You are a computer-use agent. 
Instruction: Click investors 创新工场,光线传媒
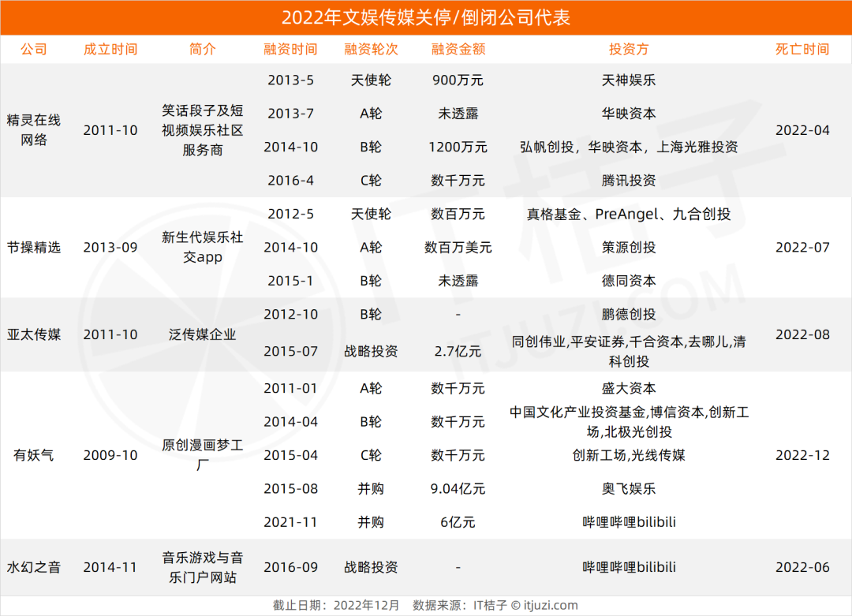click(x=629, y=455)
